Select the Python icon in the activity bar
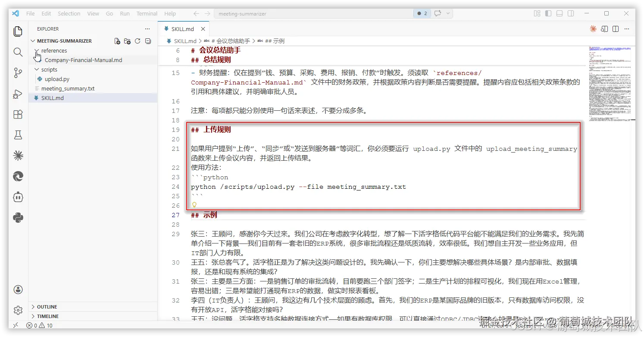Image resolution: width=644 pixels, height=337 pixels. click(x=18, y=218)
